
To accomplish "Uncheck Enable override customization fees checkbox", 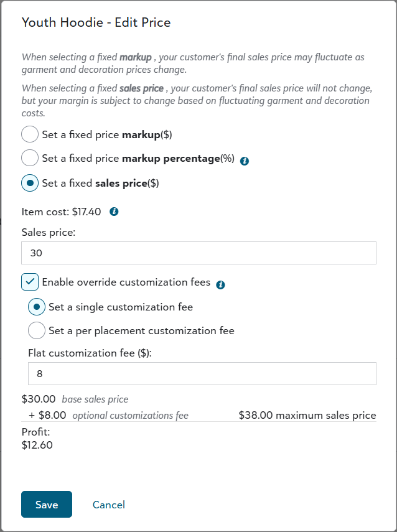I will [30, 282].
